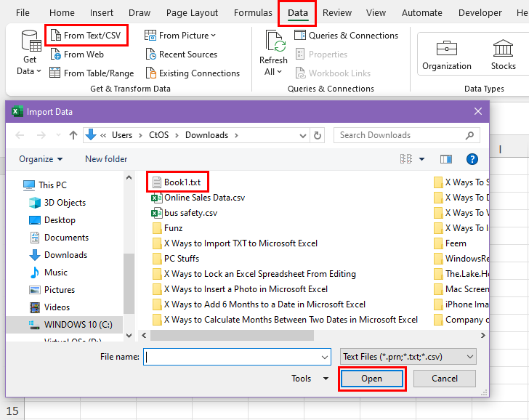Click file list scroll right arrow

482,335
